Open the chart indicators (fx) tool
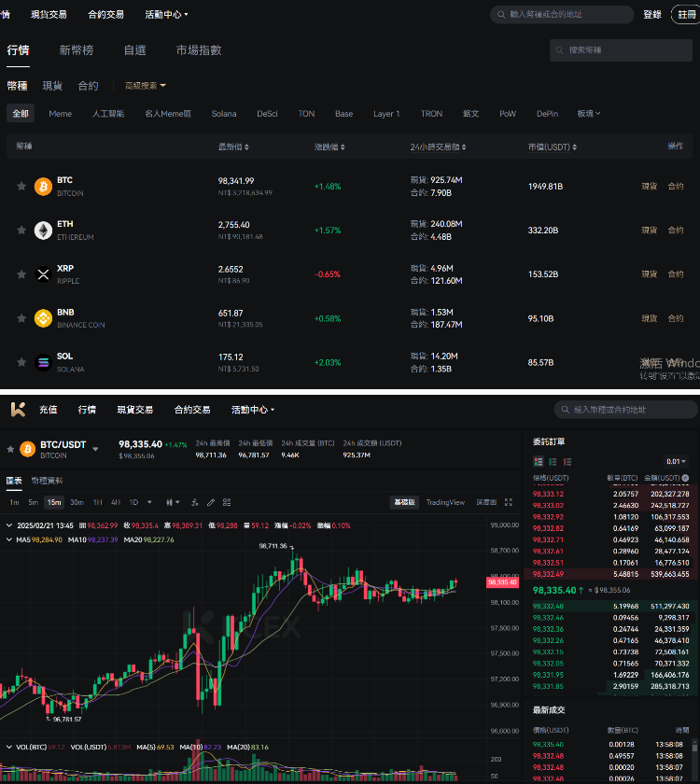 (195, 502)
